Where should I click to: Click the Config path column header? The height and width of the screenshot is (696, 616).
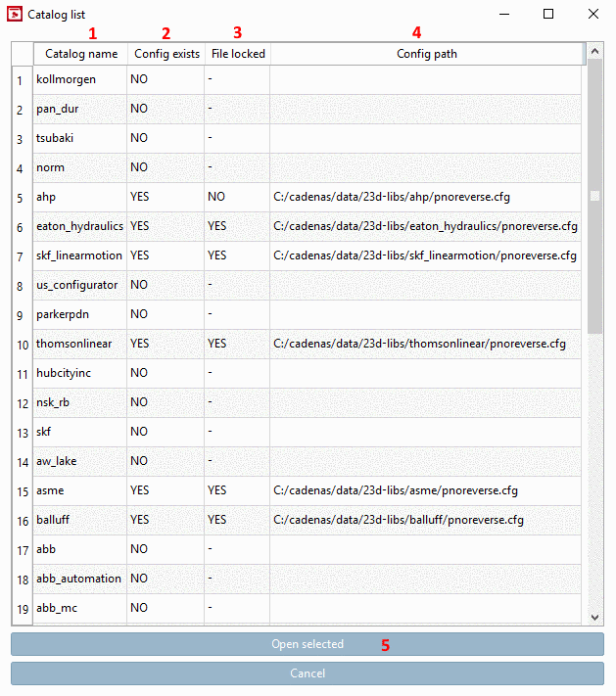[x=426, y=54]
